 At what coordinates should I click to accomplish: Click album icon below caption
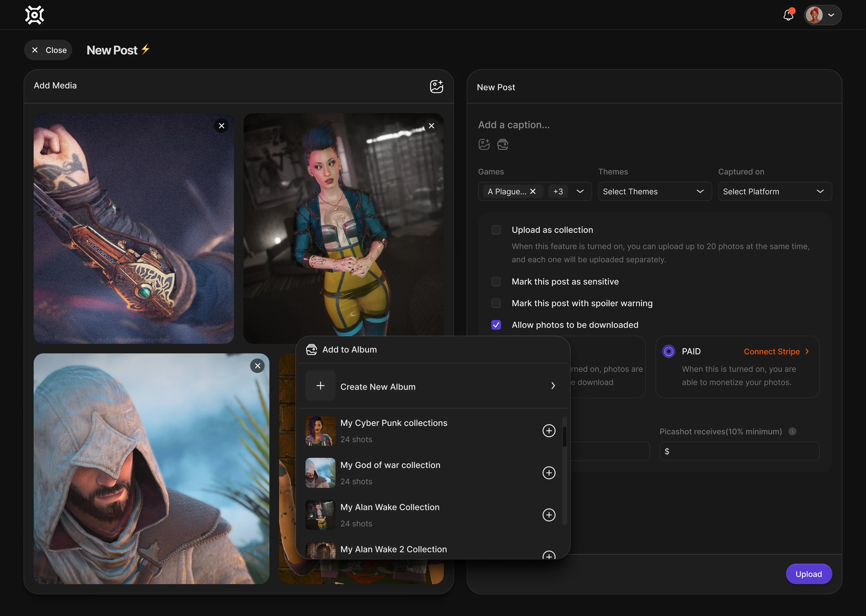(503, 144)
